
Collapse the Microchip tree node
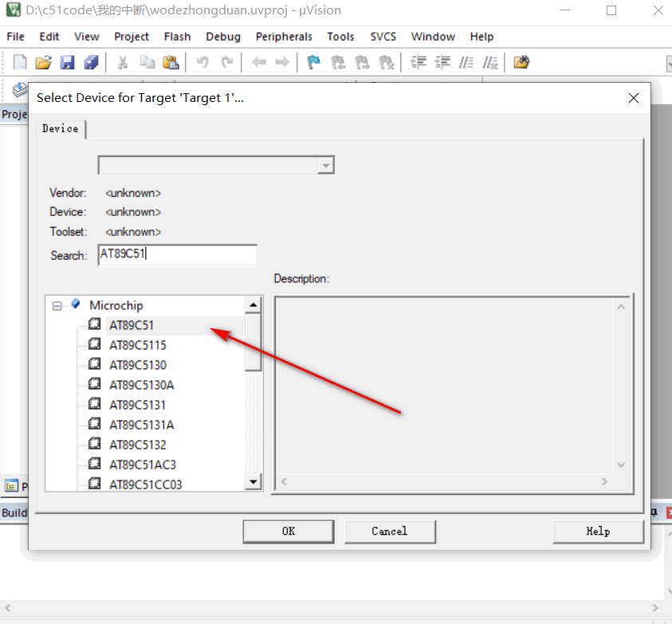click(57, 305)
